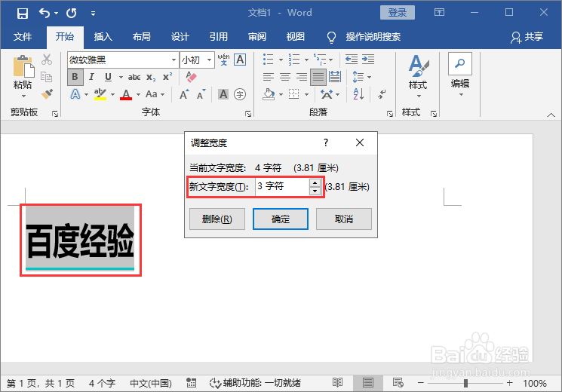
Task: Click the Character Border icon
Action: pyautogui.click(x=240, y=60)
